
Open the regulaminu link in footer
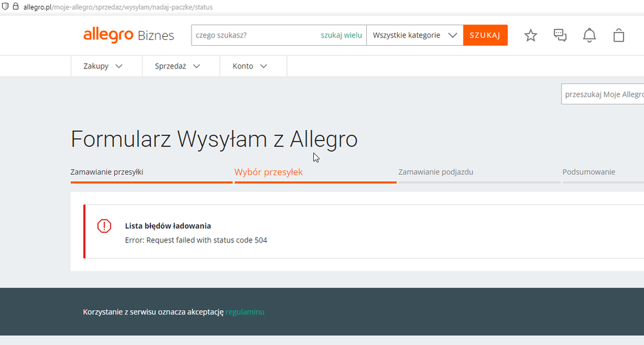245,312
